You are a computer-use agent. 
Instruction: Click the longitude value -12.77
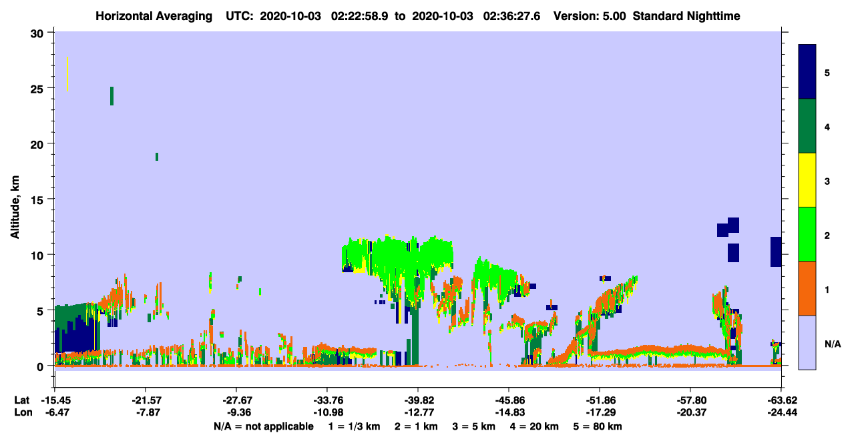pyautogui.click(x=418, y=412)
